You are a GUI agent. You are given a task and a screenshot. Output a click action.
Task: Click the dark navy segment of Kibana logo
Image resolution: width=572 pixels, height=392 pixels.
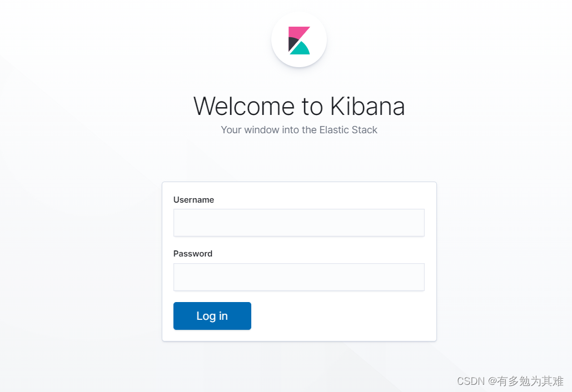pos(292,43)
